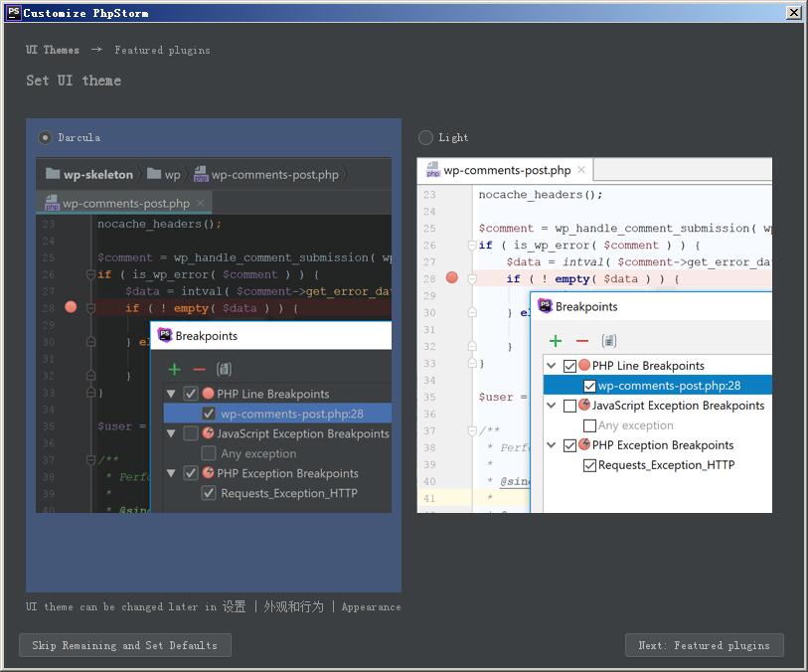The image size is (808, 672).
Task: Click the UI Themes breadcrumb step
Action: coord(53,50)
